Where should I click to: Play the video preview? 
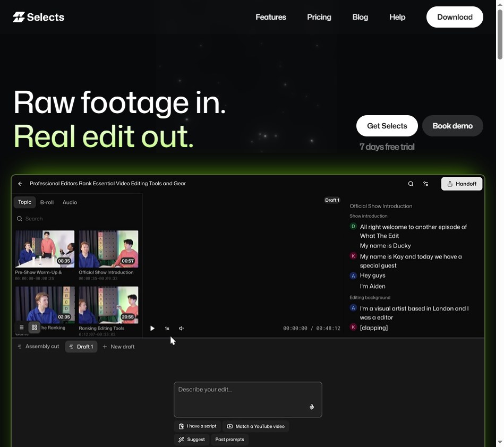point(152,329)
